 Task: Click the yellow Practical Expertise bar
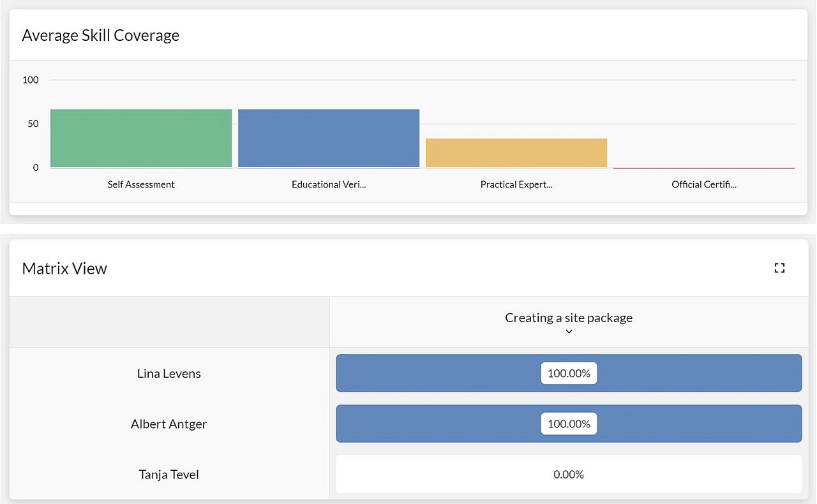tap(516, 153)
